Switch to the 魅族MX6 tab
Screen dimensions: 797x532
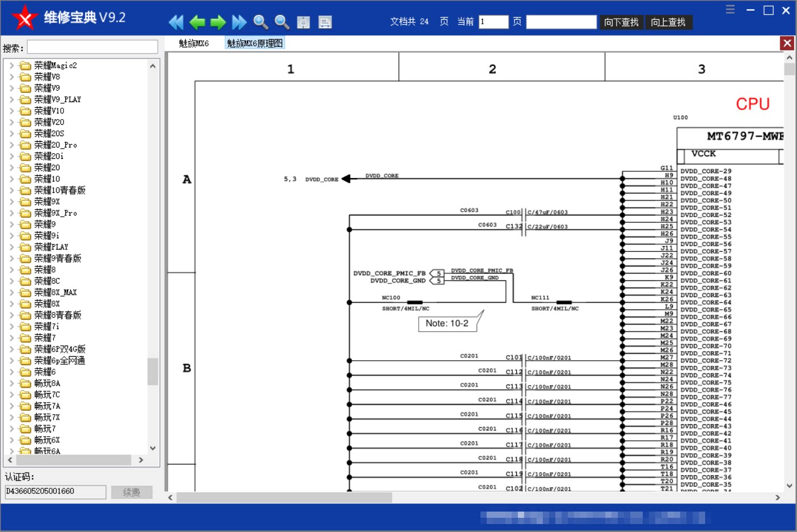tap(194, 43)
